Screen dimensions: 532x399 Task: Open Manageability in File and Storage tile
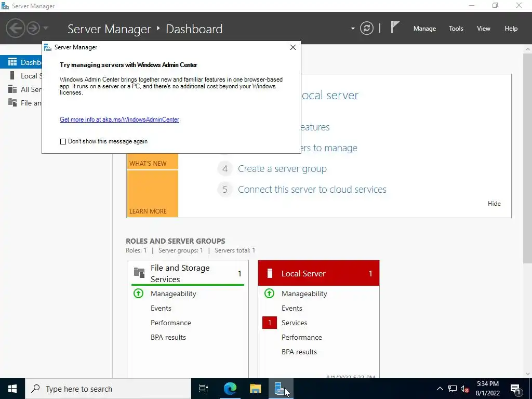coord(174,294)
